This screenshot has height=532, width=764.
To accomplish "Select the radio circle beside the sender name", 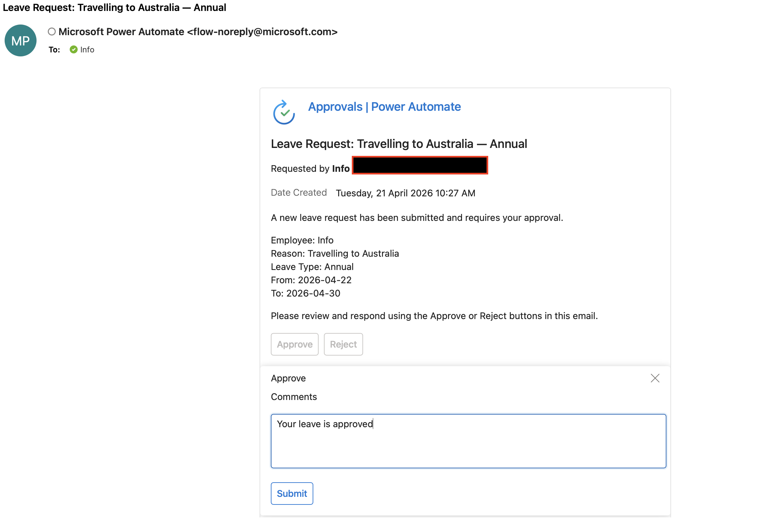I will click(51, 31).
